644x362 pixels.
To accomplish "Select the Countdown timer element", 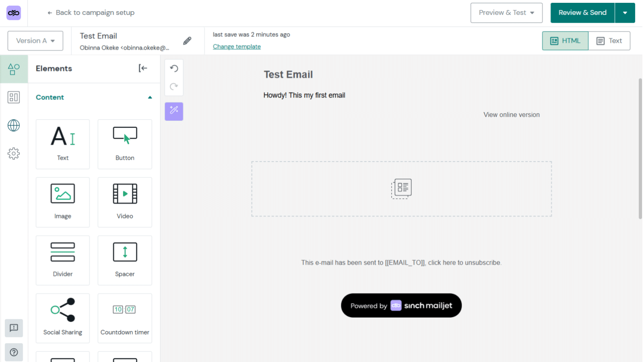I will [125, 318].
